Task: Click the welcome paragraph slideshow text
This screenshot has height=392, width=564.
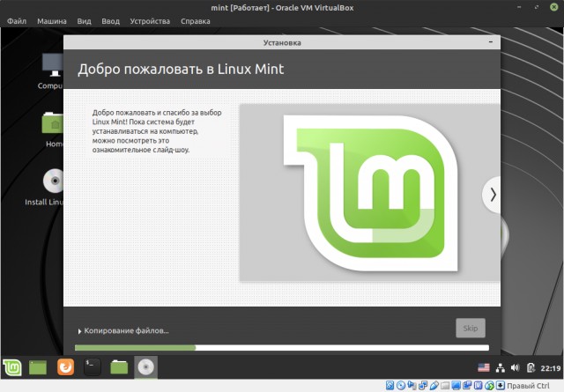Action: click(x=157, y=131)
